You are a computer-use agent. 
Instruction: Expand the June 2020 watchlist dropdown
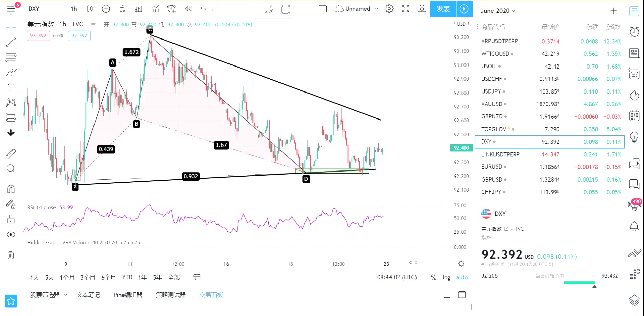(x=498, y=11)
